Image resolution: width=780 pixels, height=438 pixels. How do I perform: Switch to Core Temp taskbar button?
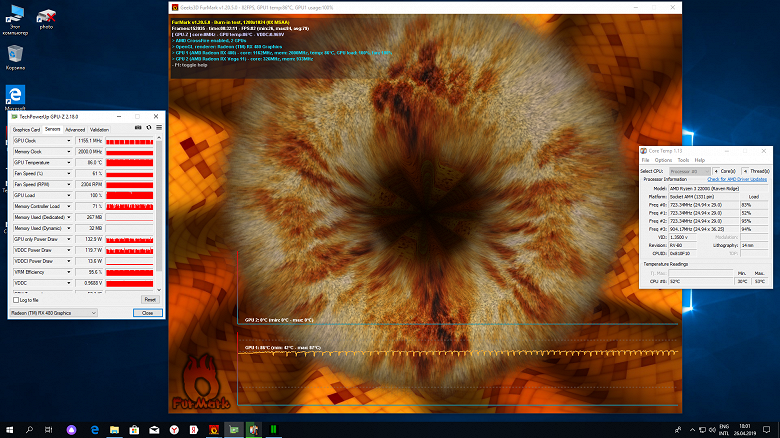pos(254,430)
